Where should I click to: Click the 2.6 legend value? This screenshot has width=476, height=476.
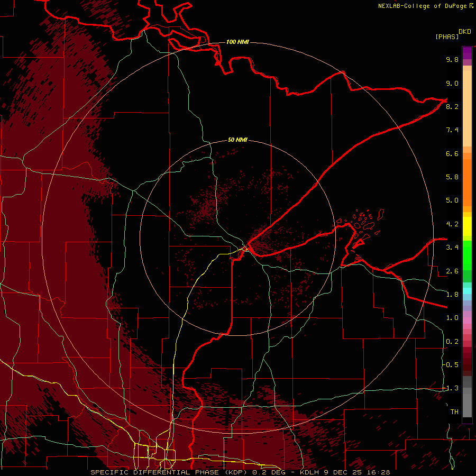[x=452, y=271]
